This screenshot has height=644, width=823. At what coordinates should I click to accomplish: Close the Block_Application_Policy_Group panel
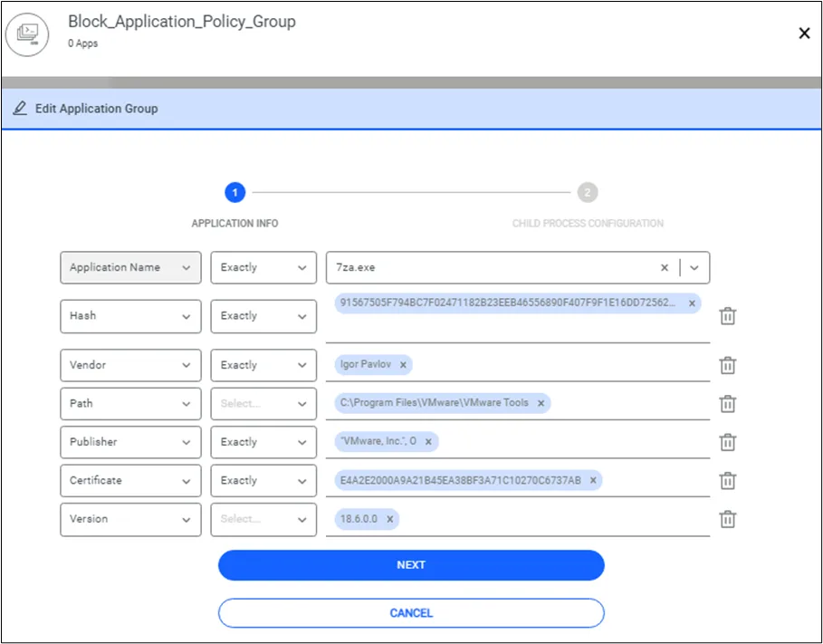point(804,34)
